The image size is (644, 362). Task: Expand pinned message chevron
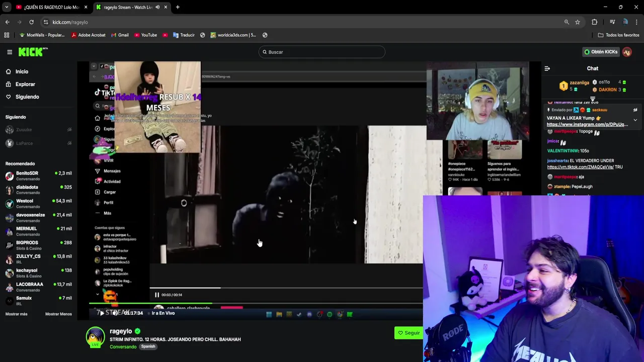pos(635,120)
